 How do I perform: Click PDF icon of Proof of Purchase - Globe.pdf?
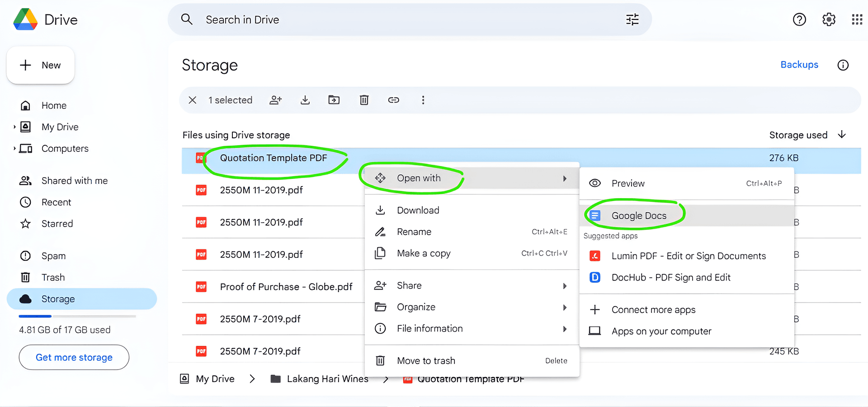[201, 287]
